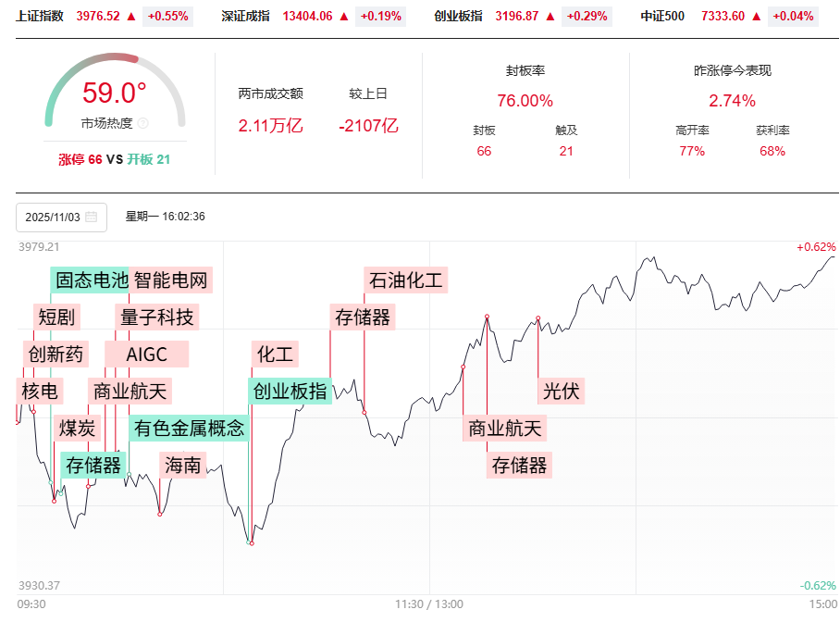Open the calendar date picker icon

(x=89, y=217)
